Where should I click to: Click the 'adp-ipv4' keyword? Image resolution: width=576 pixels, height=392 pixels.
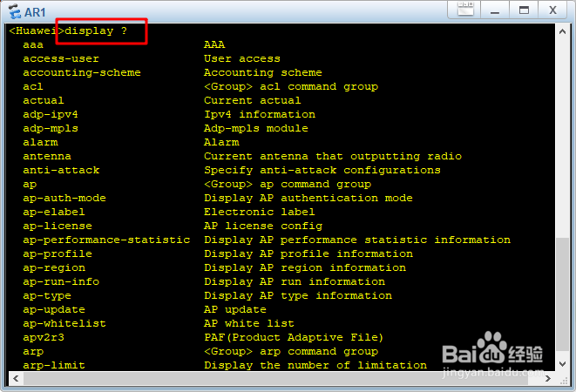(x=51, y=115)
